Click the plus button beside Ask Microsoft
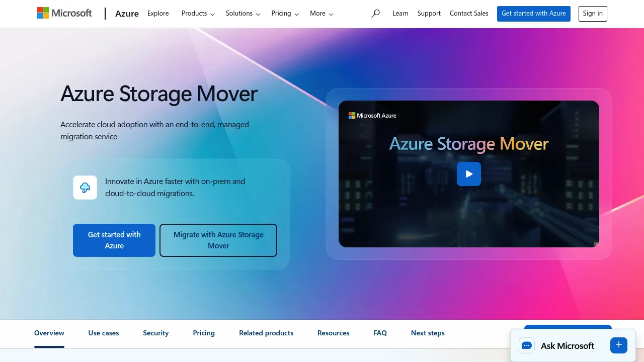The width and height of the screenshot is (644, 362). [619, 345]
